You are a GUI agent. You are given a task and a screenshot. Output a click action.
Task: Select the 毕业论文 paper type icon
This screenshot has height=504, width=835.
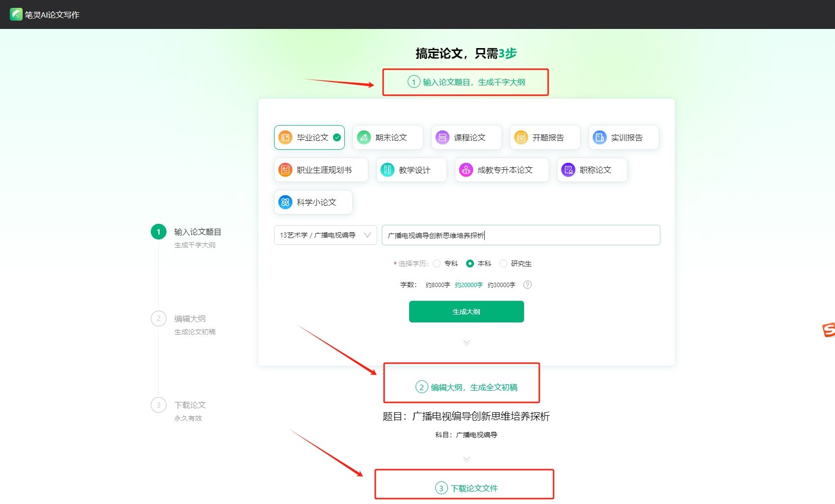point(285,137)
